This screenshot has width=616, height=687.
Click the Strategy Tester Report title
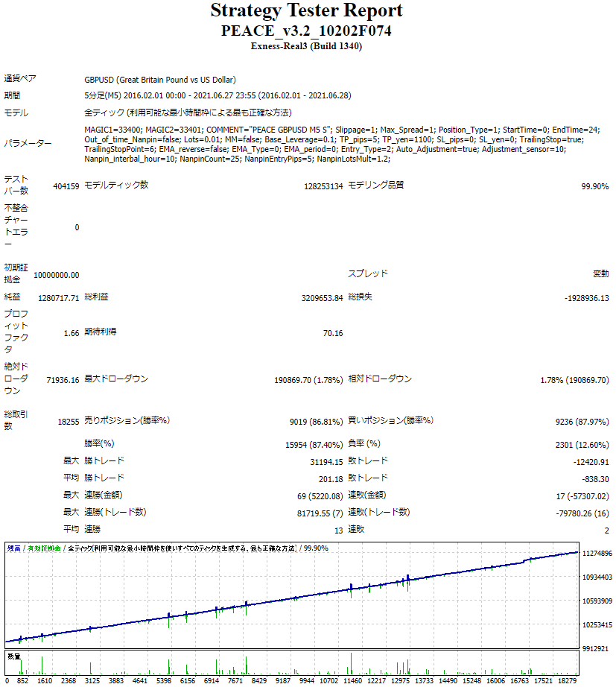coord(306,10)
